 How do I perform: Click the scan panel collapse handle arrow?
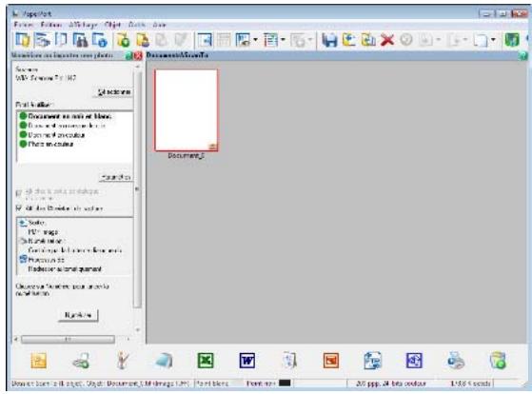[x=137, y=189]
